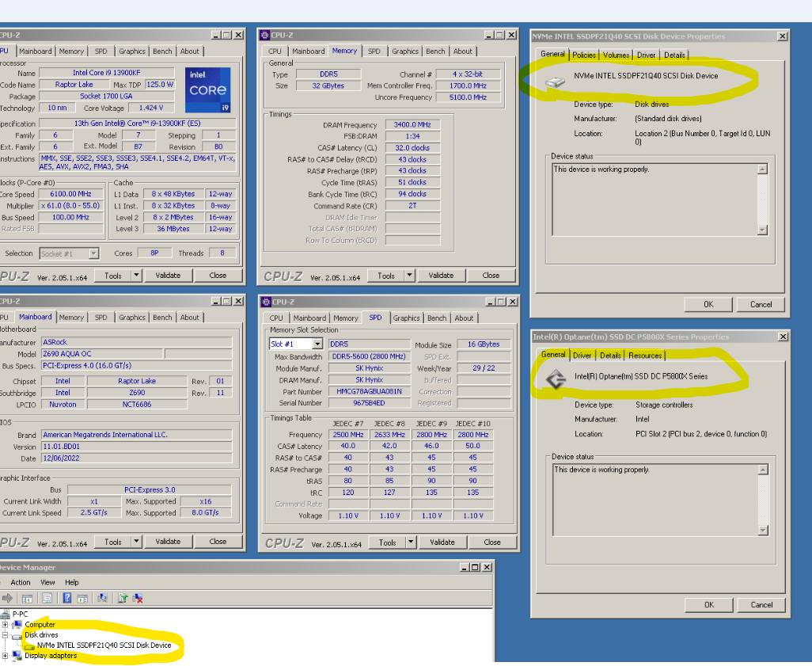Click the 6100.00 MHz core speed value
Viewport: 812px width, 666px height.
pos(70,194)
